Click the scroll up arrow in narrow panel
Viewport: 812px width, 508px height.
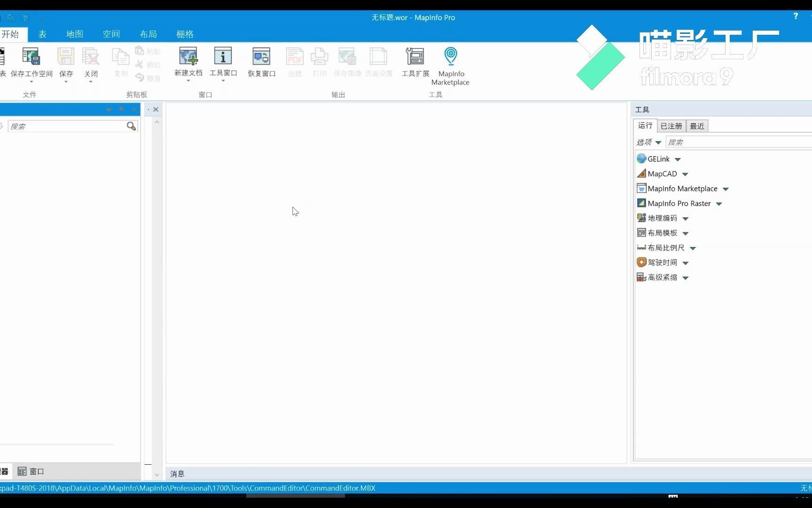pos(157,122)
